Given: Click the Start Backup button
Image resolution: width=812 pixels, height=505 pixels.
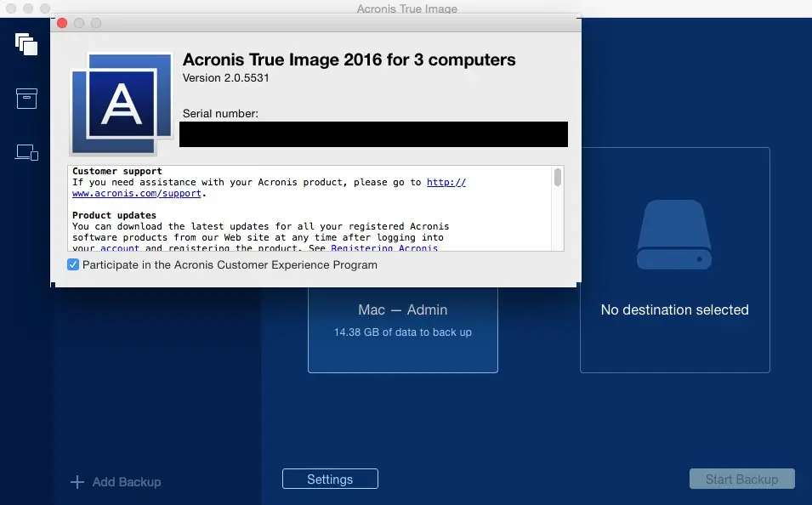Looking at the screenshot, I should pyautogui.click(x=741, y=479).
